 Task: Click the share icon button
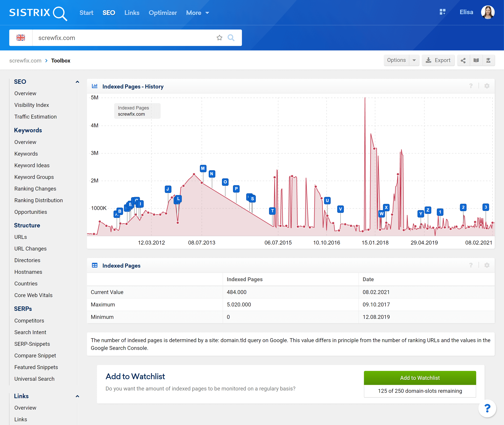463,60
